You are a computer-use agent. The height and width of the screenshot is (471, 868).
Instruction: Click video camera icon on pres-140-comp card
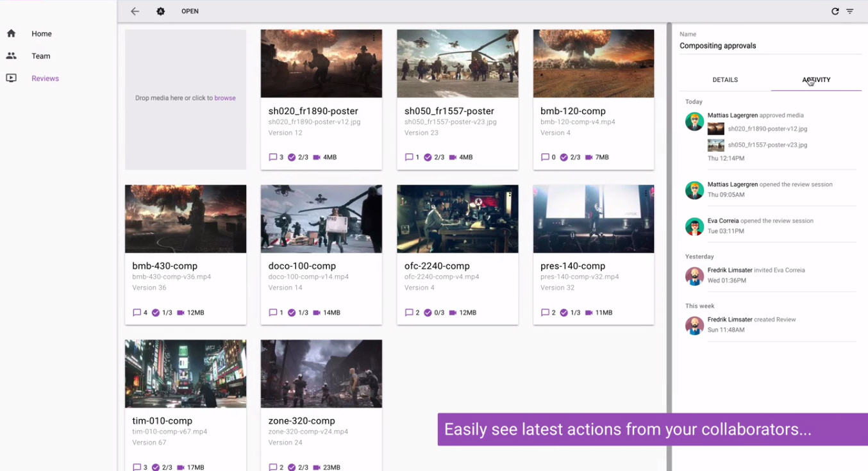pos(588,313)
